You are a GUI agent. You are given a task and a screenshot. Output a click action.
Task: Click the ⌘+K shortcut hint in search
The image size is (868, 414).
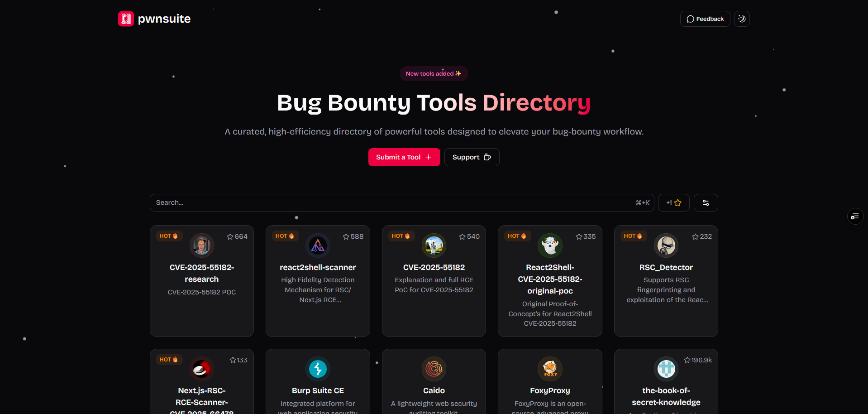pos(643,202)
